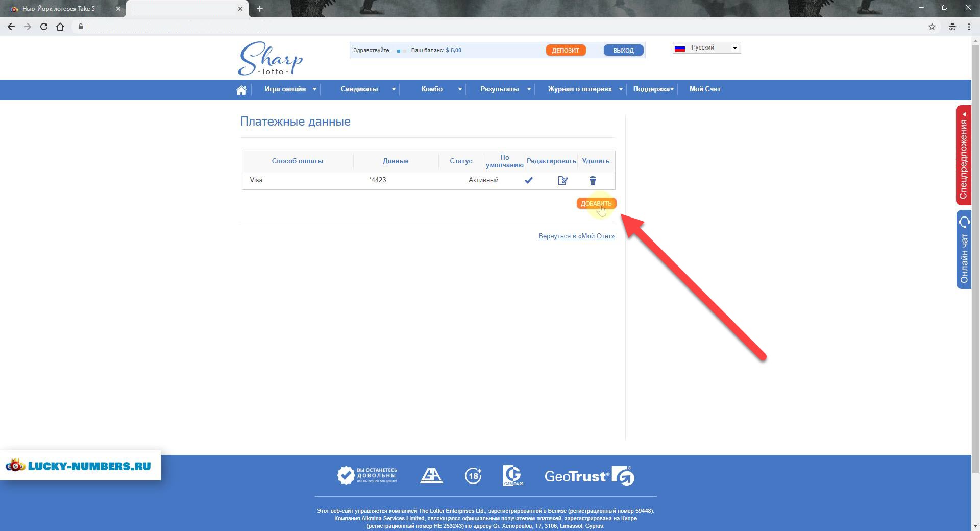Click the browser reload icon
Viewport: 980px width, 531px height.
tap(44, 27)
